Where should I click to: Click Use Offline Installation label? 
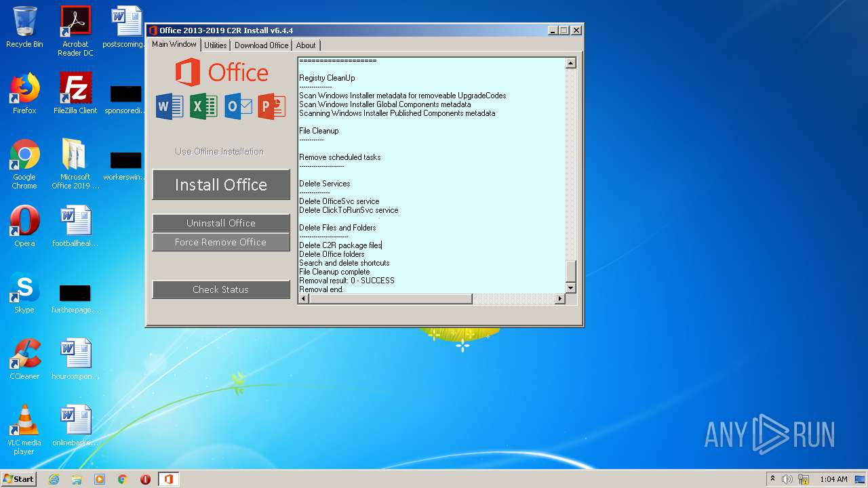pyautogui.click(x=219, y=151)
